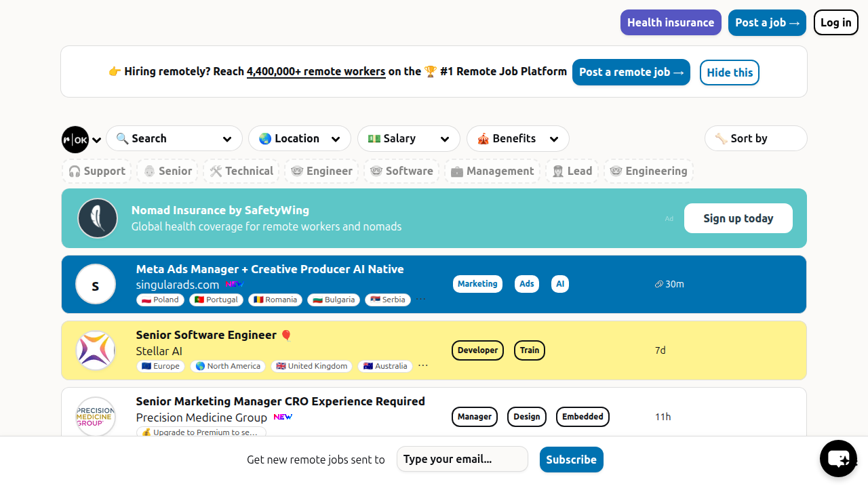The height and width of the screenshot is (488, 868).
Task: Open the 4,400,000+ remote workers link
Action: [x=316, y=71]
